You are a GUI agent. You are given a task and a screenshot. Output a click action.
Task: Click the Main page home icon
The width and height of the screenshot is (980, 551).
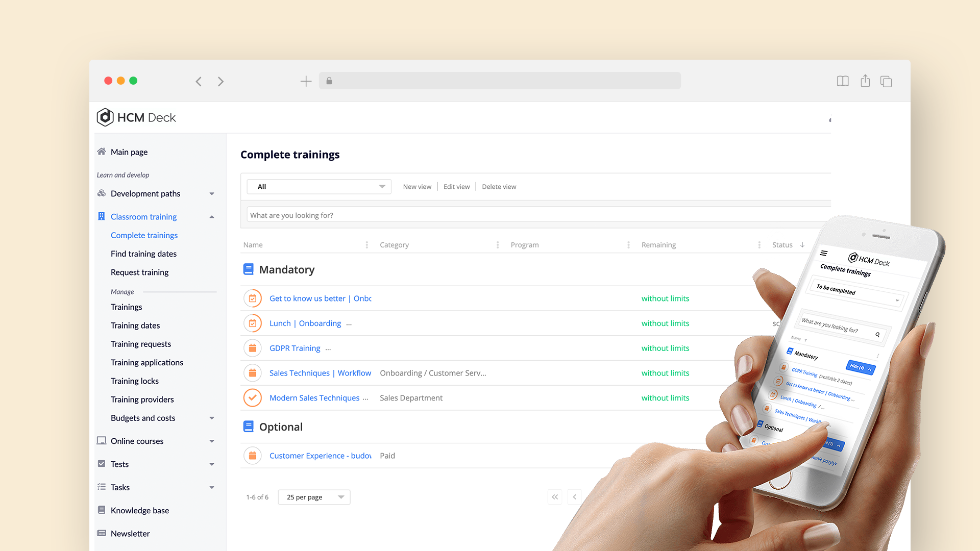point(102,152)
